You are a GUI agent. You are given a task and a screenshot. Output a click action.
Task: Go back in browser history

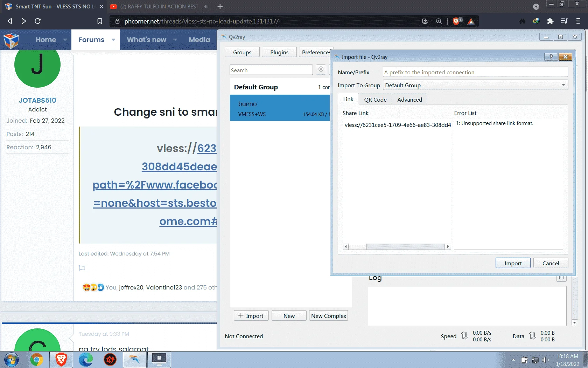pos(10,21)
